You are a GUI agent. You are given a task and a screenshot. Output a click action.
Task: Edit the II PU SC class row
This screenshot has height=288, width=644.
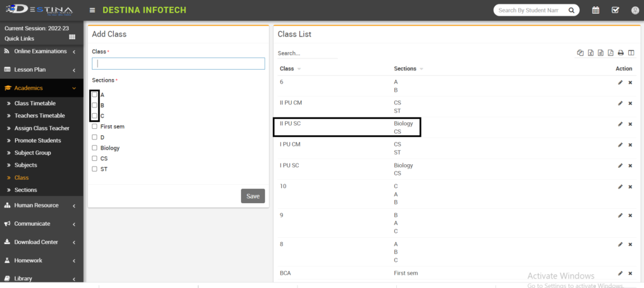coord(620,124)
